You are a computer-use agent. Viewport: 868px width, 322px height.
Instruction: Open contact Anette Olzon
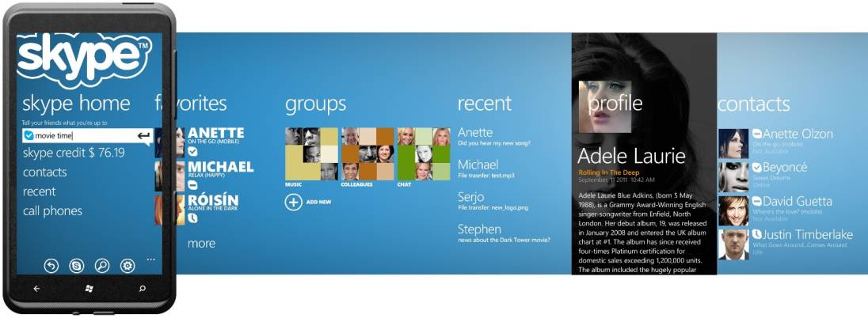[798, 134]
